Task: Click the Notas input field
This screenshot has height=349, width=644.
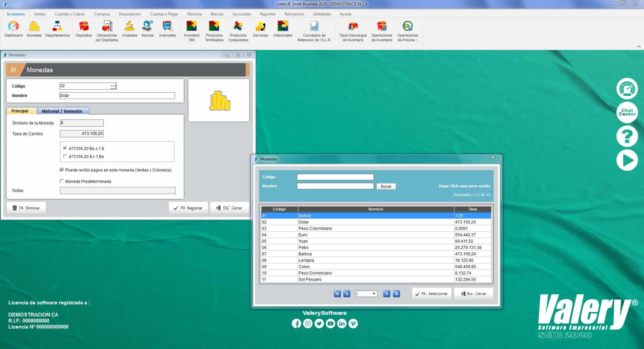Action: [x=117, y=190]
